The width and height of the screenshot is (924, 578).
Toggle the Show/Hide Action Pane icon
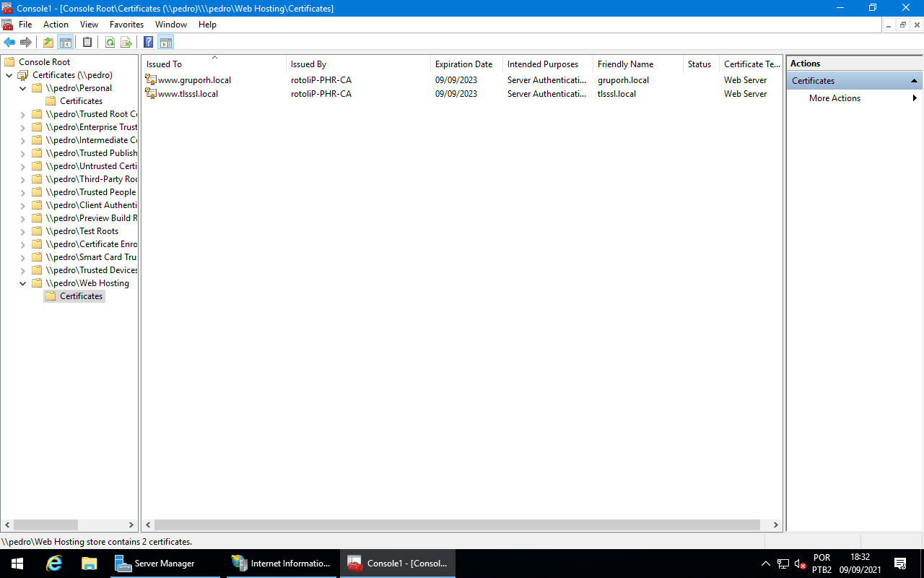pyautogui.click(x=166, y=42)
